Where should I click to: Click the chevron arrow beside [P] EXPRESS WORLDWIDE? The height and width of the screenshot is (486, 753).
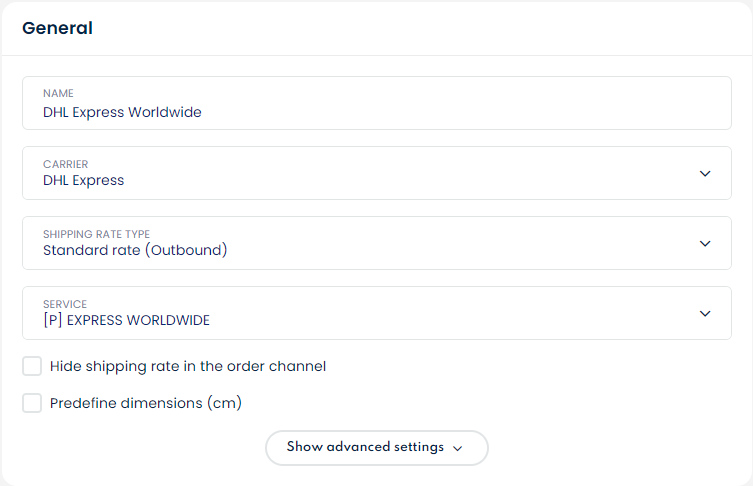[x=705, y=313]
